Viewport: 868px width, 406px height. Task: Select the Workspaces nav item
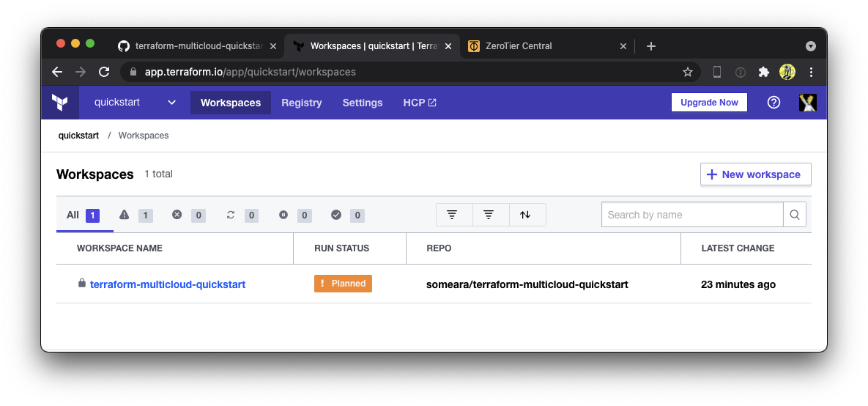click(231, 103)
